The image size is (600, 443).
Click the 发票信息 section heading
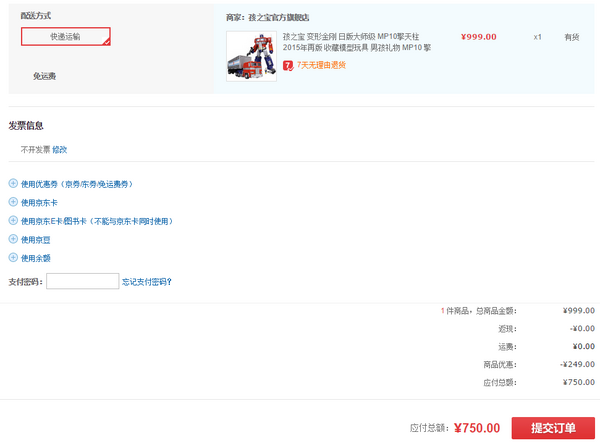pos(26,125)
